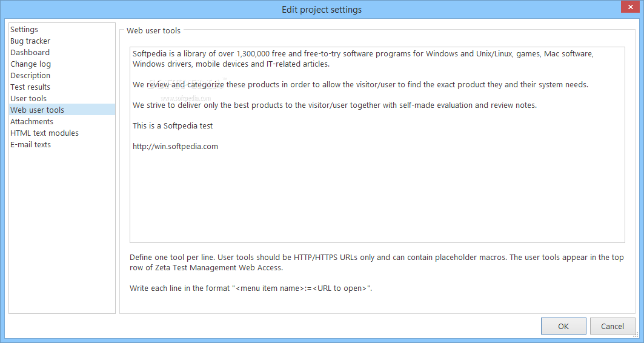Click in the web user tools text box
644x343 pixels.
[x=377, y=145]
